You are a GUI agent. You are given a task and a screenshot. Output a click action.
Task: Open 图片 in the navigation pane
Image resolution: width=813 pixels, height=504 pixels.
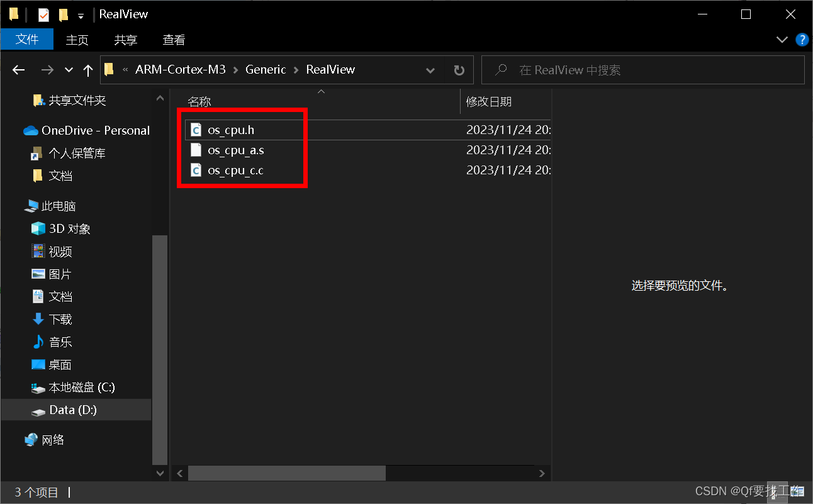[x=60, y=274]
